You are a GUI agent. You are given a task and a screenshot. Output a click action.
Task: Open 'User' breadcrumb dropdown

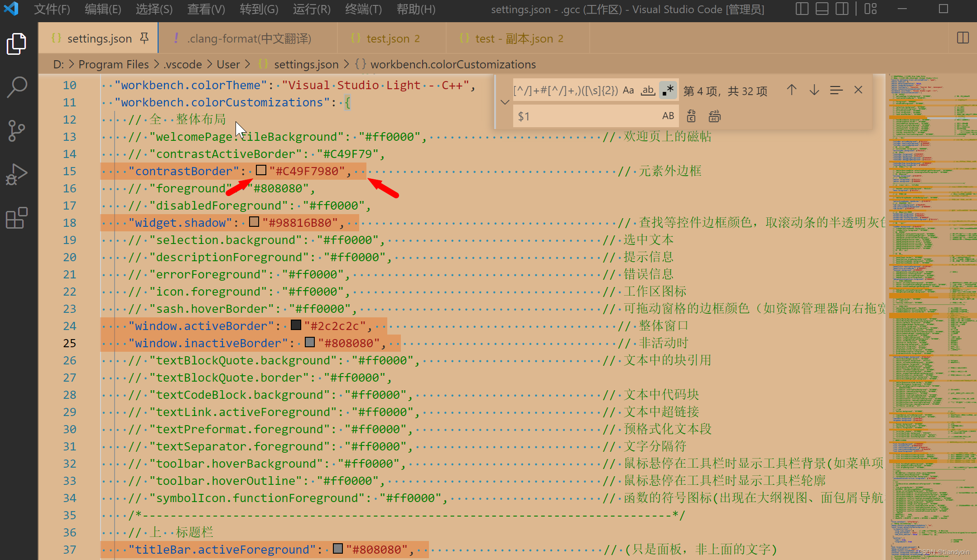tap(228, 64)
